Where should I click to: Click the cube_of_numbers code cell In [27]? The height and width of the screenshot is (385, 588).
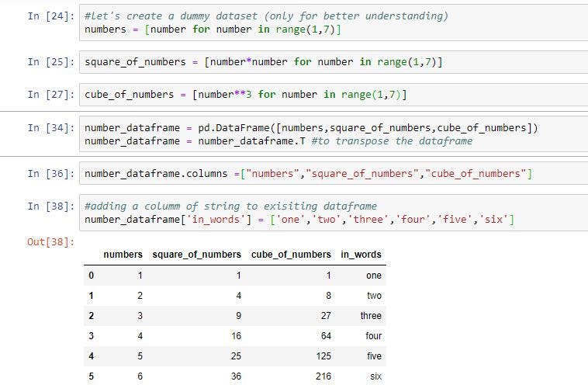[334, 94]
